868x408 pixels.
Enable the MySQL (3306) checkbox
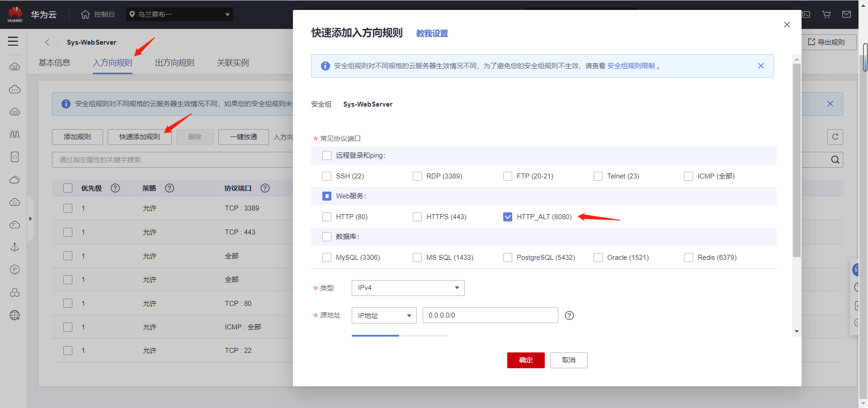point(327,257)
